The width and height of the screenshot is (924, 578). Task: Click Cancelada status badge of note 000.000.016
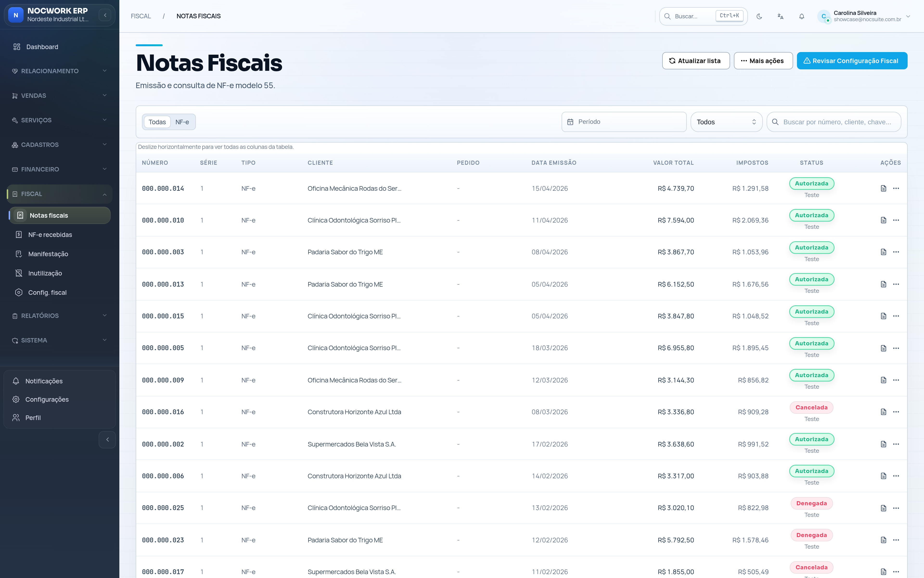[x=811, y=407]
